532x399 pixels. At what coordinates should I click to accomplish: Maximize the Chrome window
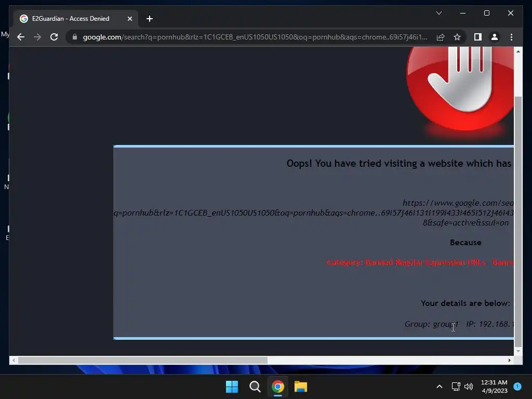[x=486, y=13]
